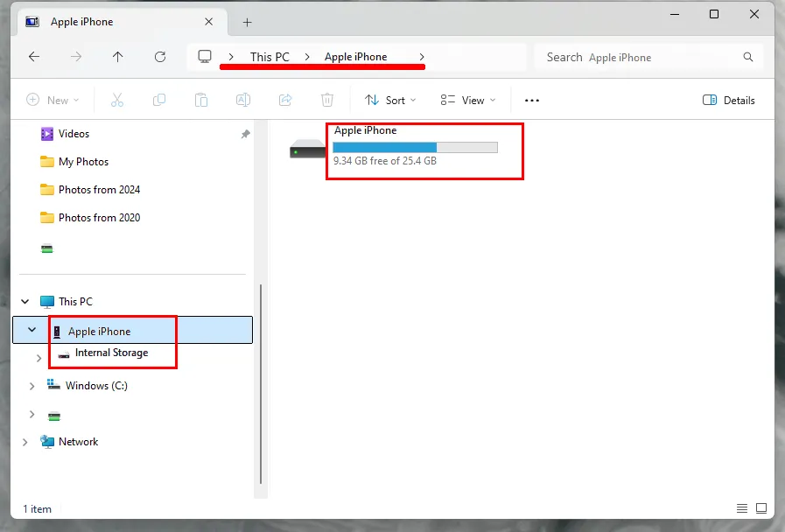Viewport: 785px width, 532px height.
Task: Click the 1 item status text
Action: pyautogui.click(x=37, y=509)
